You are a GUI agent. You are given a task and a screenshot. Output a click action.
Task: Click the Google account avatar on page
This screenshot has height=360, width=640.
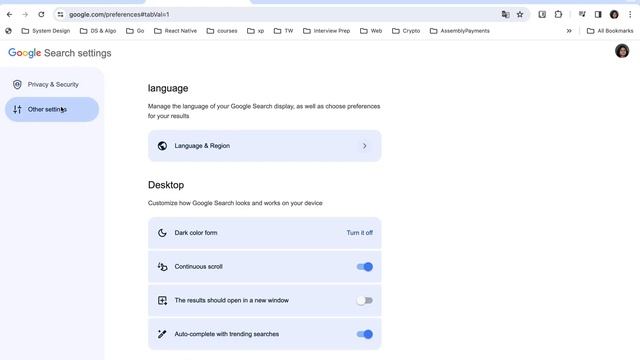tap(622, 51)
